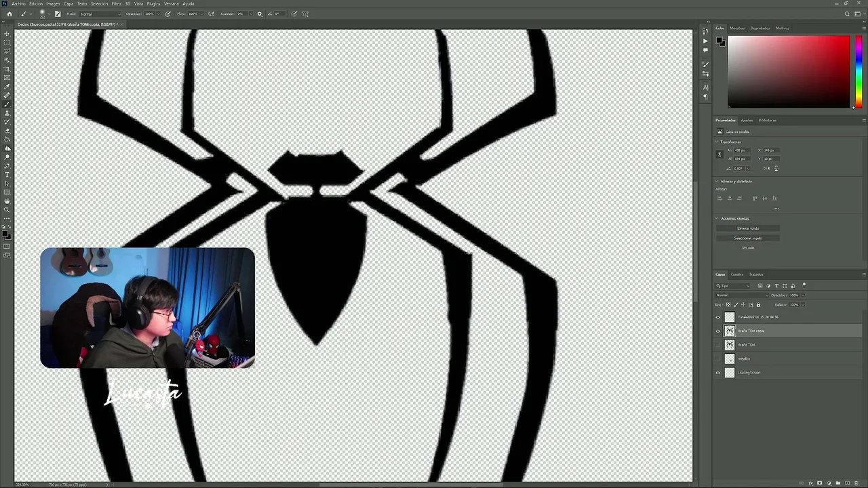The height and width of the screenshot is (488, 868).
Task: Select the Zoom tool
Action: [x=7, y=209]
